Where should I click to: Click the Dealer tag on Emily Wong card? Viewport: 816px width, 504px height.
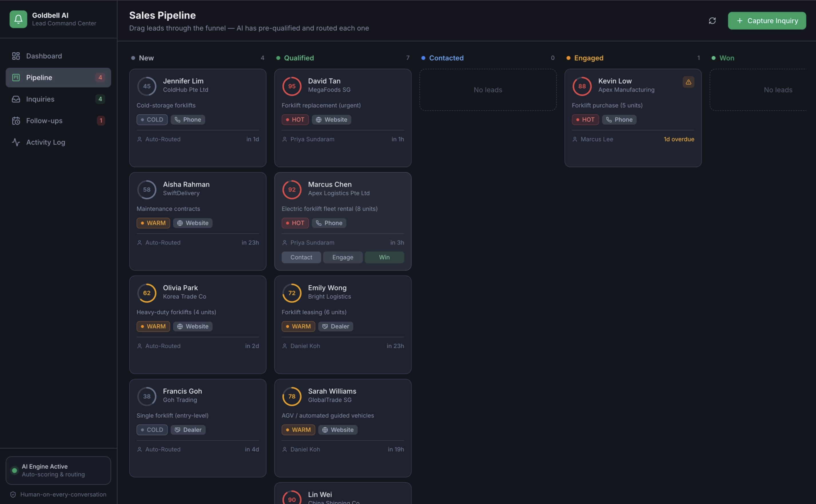(x=336, y=326)
